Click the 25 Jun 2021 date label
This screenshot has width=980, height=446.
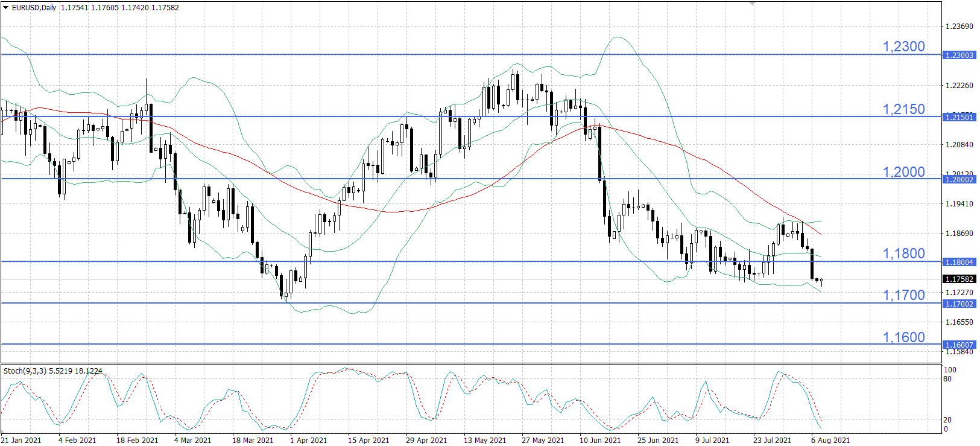point(658,440)
